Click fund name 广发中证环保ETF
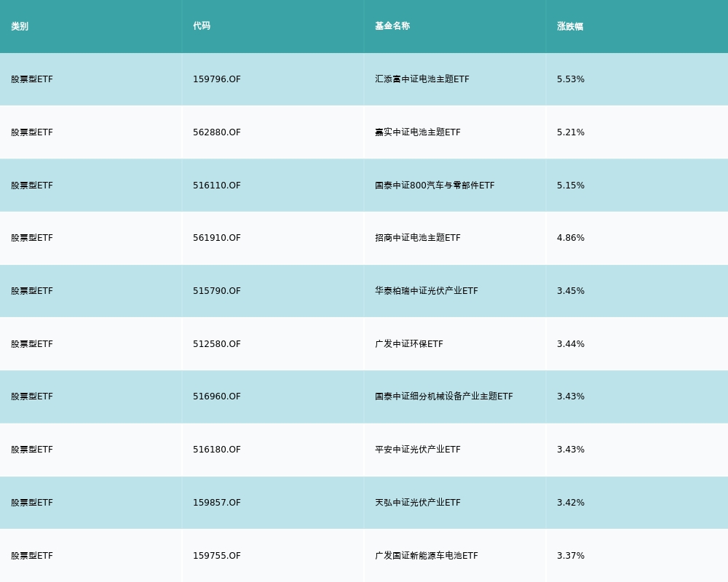This screenshot has height=582, width=728. click(x=409, y=344)
